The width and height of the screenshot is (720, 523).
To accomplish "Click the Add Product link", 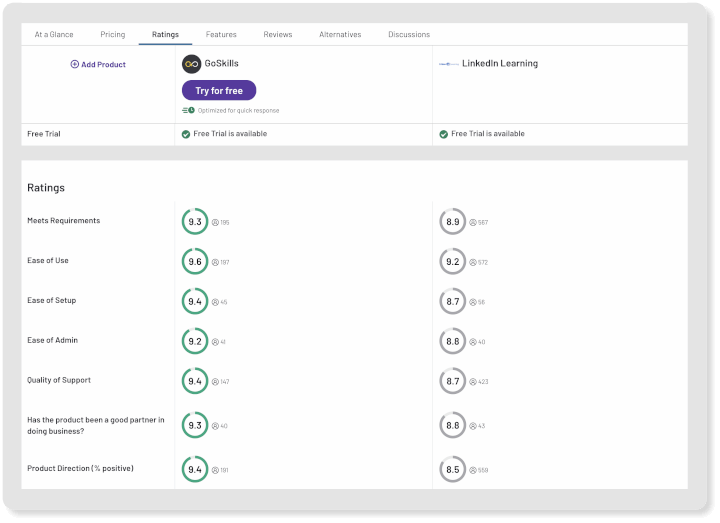I will point(98,64).
